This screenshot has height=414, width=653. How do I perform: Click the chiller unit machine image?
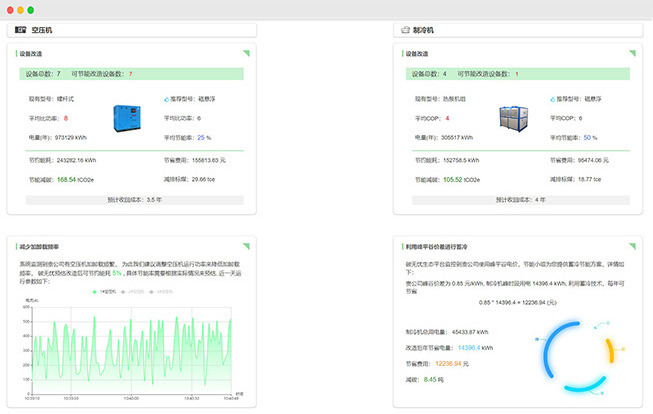coord(513,119)
